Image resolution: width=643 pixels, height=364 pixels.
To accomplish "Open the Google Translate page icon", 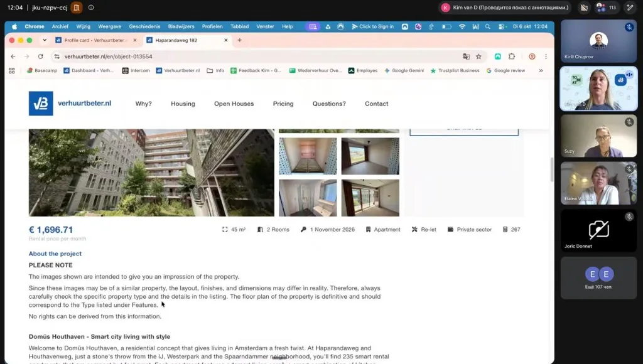I will (x=467, y=56).
